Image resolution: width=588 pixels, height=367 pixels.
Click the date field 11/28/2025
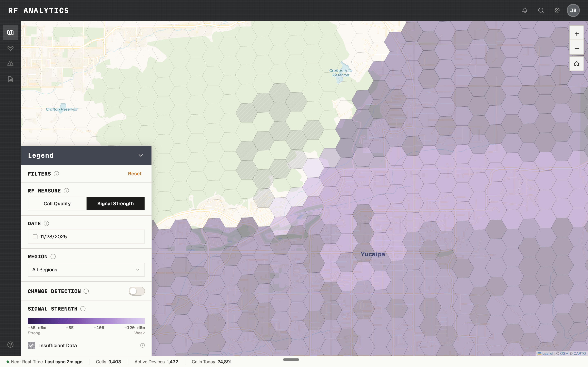point(86,237)
